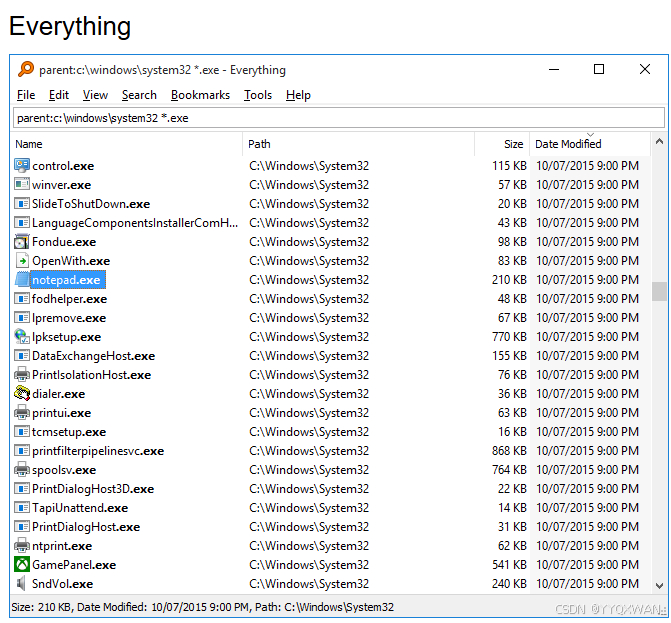Screen dimensions: 671x623
Task: Click the SndVol.exe speaker icon
Action: tap(22, 583)
